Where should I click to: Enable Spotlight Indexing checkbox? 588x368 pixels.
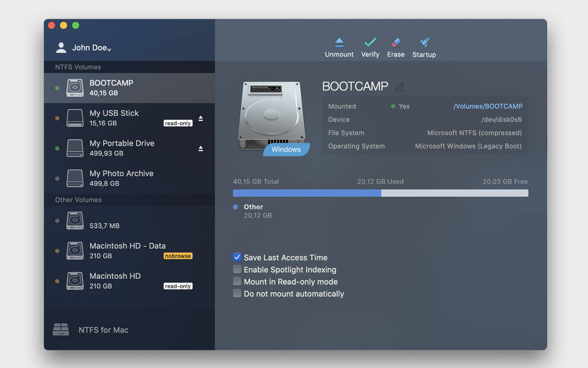click(237, 269)
